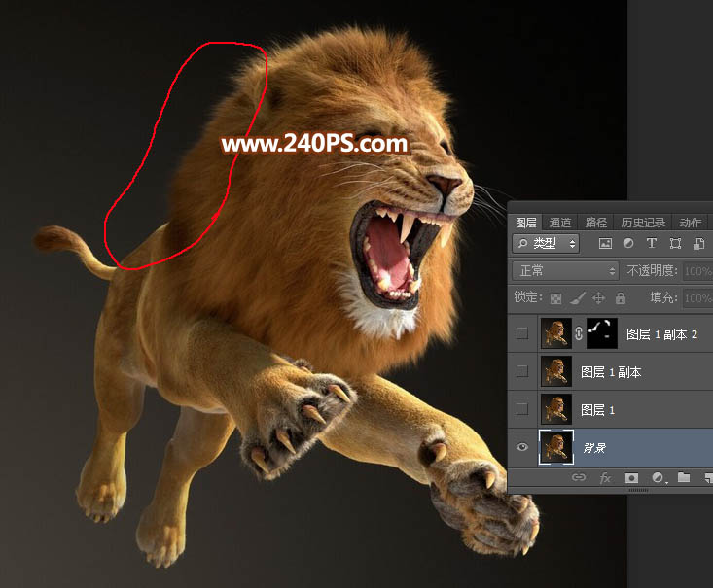The height and width of the screenshot is (588, 713).
Task: Show the 图层 1 layer
Action: tap(523, 410)
